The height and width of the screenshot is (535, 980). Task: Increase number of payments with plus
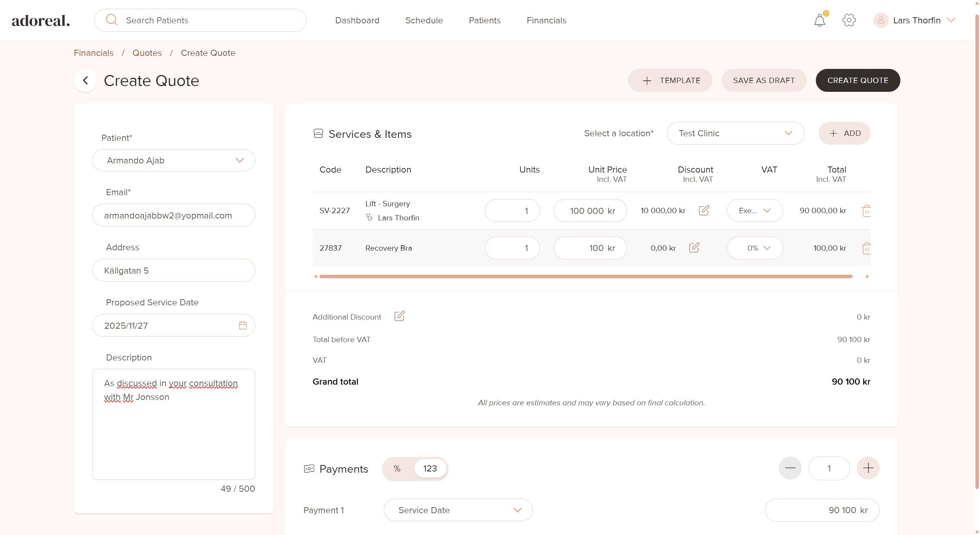tap(868, 468)
